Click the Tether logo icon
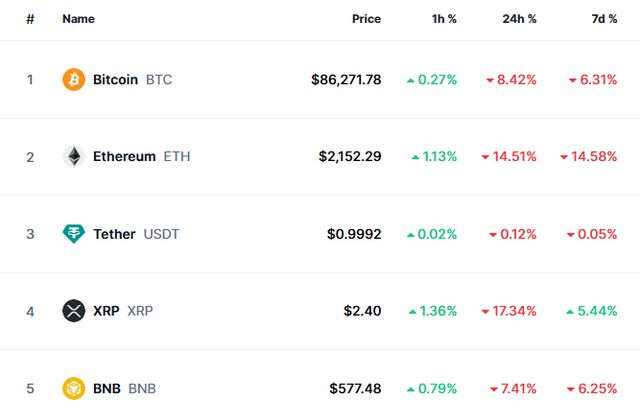640x420 pixels. (74, 234)
